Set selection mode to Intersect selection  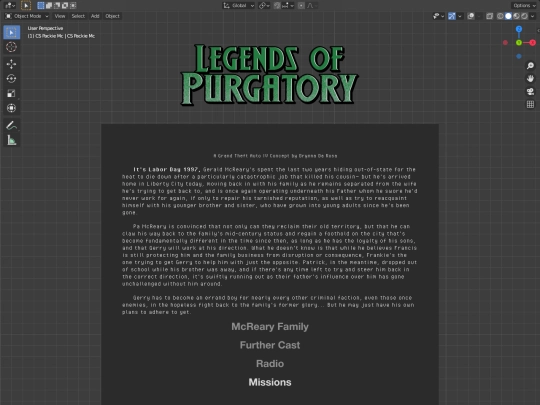click(x=73, y=6)
